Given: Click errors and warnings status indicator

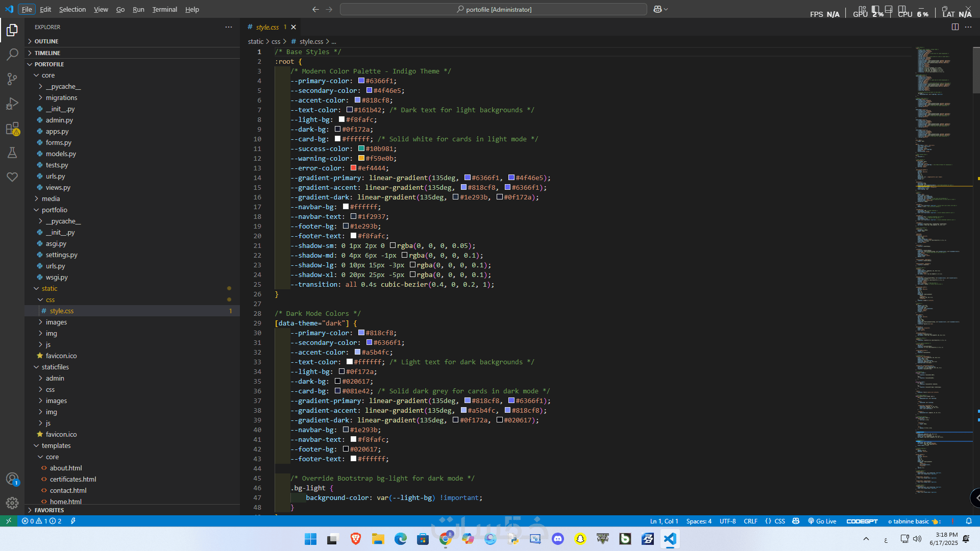Looking at the screenshot, I should click(x=42, y=521).
